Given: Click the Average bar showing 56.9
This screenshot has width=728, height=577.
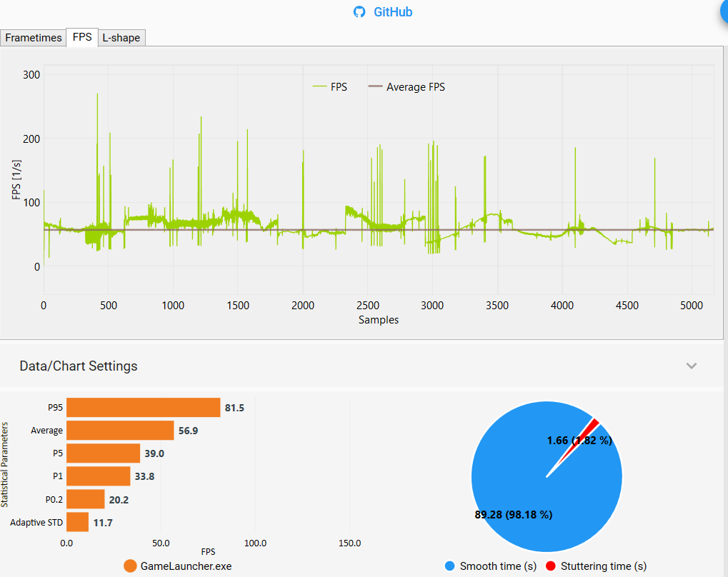Looking at the screenshot, I should tap(120, 431).
